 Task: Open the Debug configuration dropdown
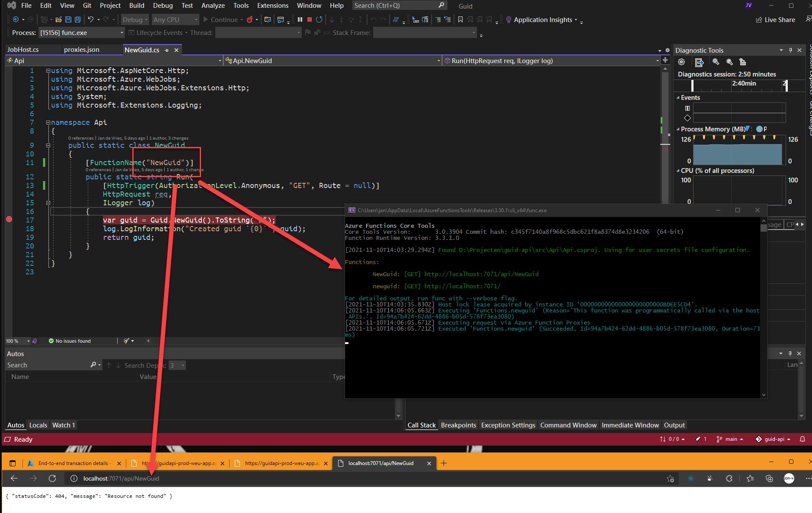pyautogui.click(x=134, y=19)
